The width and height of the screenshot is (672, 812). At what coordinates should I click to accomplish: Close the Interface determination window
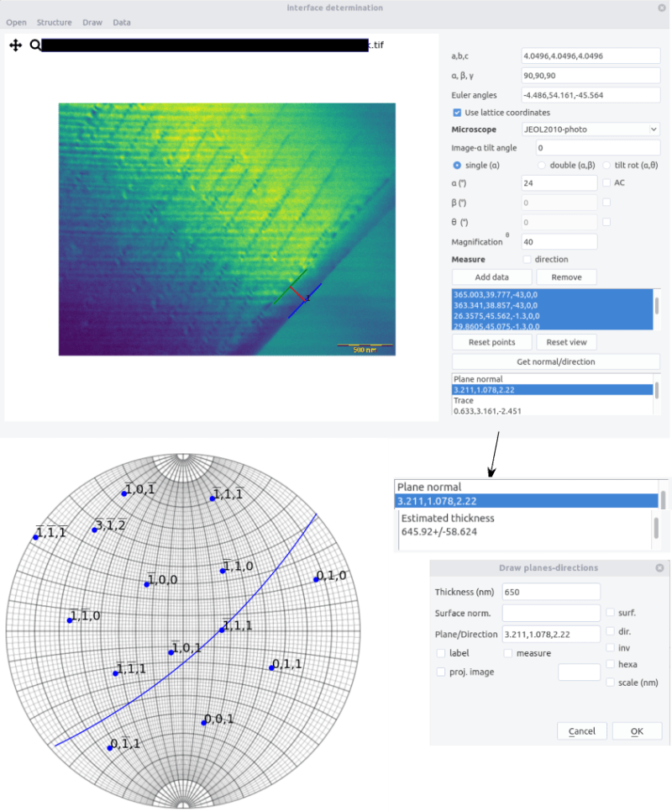pyautogui.click(x=662, y=8)
